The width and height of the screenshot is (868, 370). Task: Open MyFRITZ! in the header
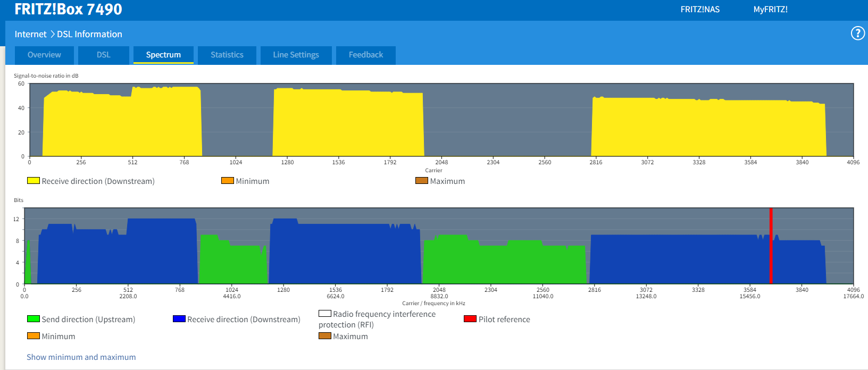pos(770,10)
